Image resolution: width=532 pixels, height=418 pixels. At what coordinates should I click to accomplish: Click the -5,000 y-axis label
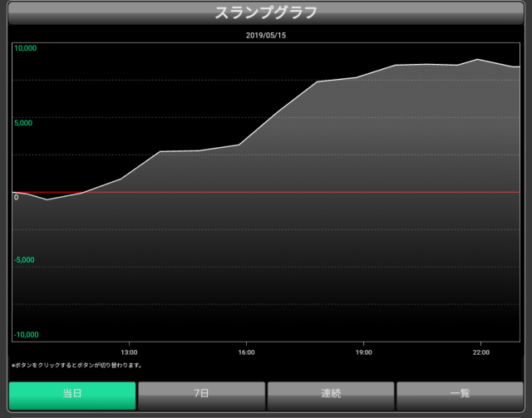click(x=24, y=259)
